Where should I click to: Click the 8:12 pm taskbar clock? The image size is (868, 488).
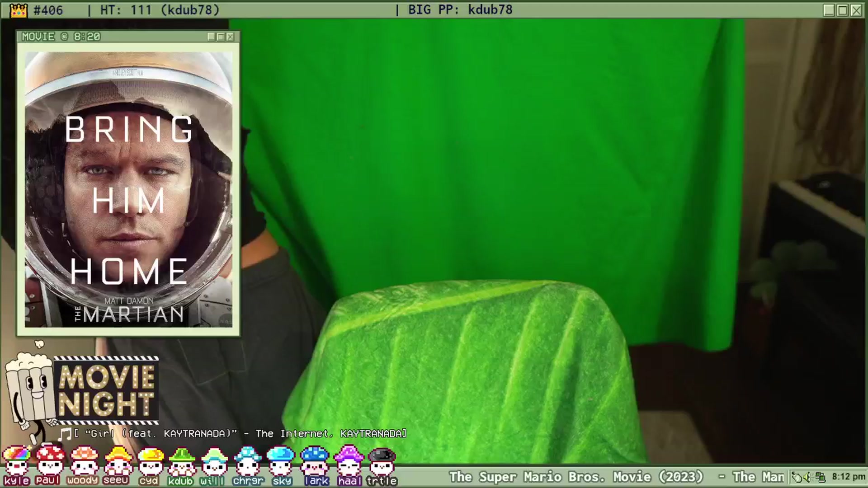tap(848, 477)
